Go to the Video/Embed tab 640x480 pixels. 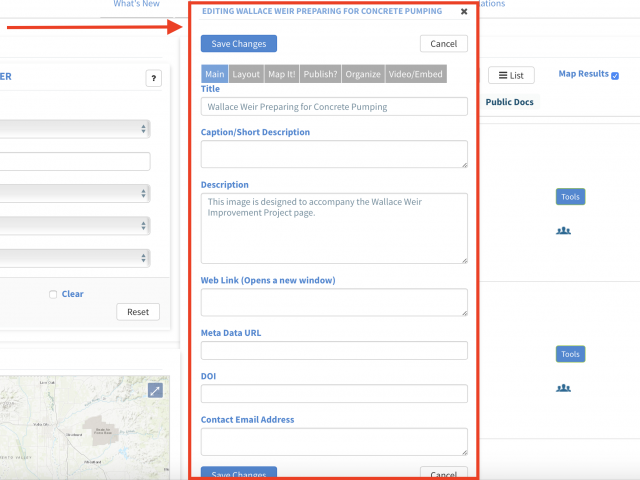point(416,74)
